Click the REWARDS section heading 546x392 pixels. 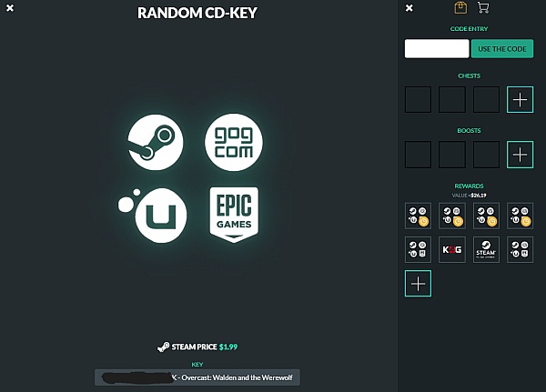pyautogui.click(x=469, y=186)
